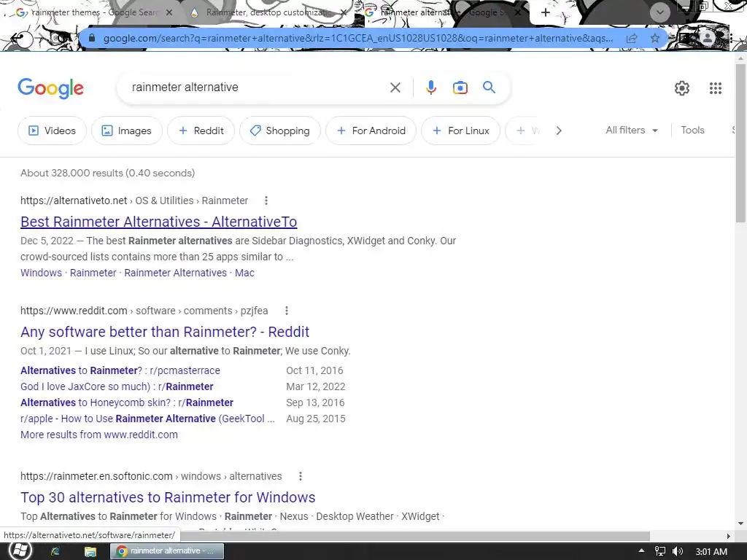Search by image using the camera icon
The height and width of the screenshot is (560, 747).
click(x=460, y=87)
